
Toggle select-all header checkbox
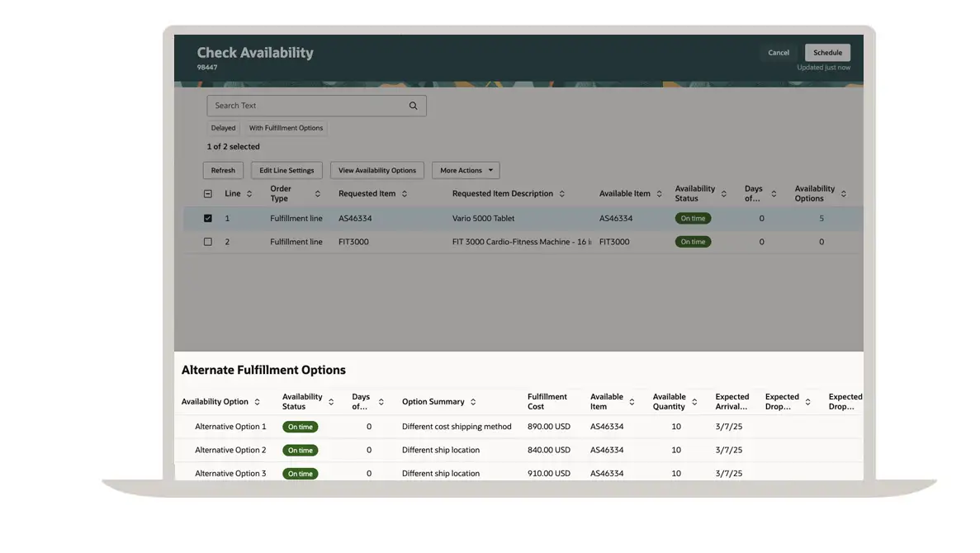coord(208,194)
